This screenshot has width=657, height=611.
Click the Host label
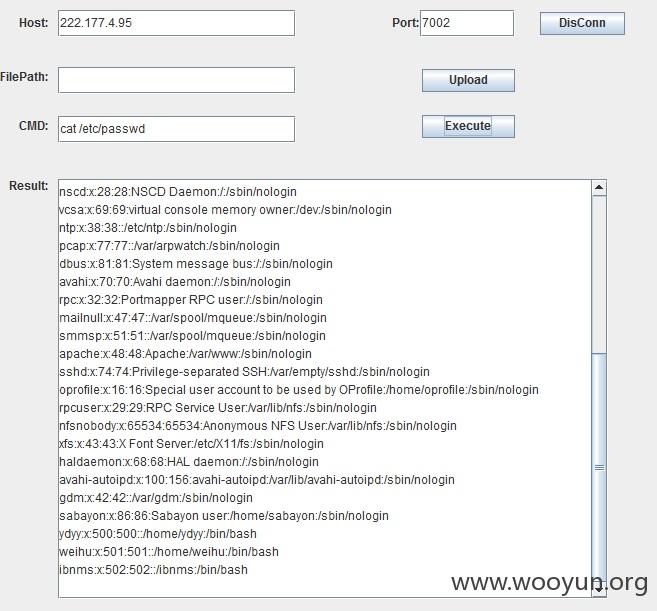point(34,23)
